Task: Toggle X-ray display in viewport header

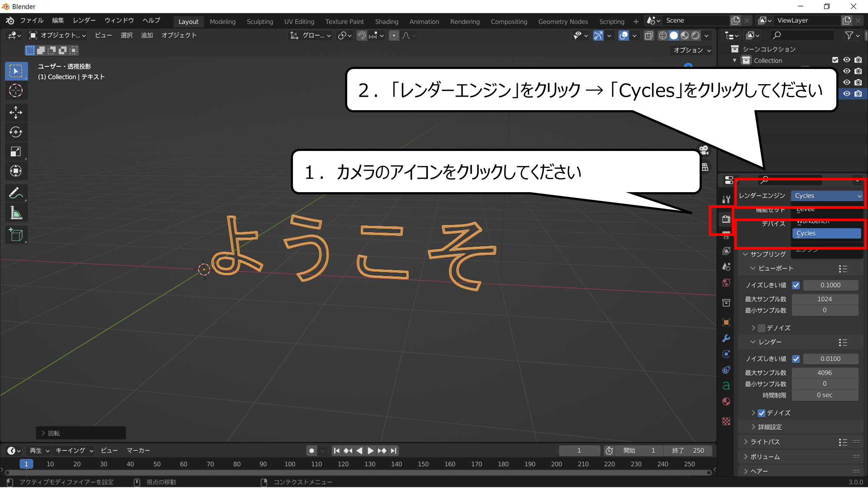Action: [x=648, y=36]
